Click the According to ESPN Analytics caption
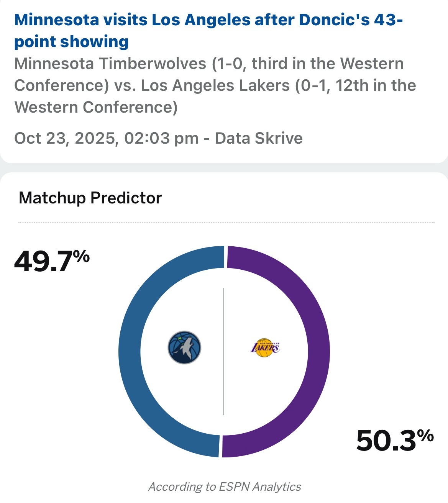Screen dimensions: 448x503 click(x=225, y=487)
